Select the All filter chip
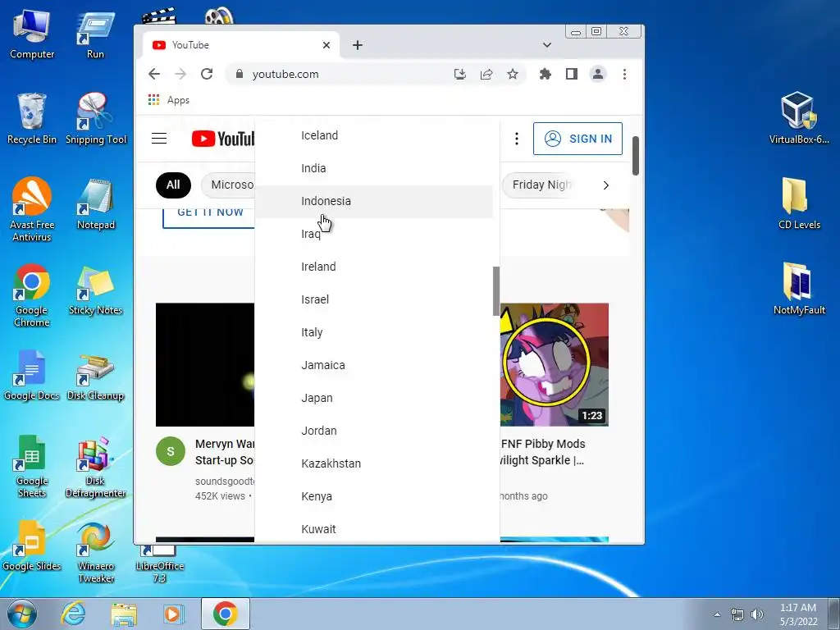Image resolution: width=840 pixels, height=630 pixels. [x=173, y=185]
